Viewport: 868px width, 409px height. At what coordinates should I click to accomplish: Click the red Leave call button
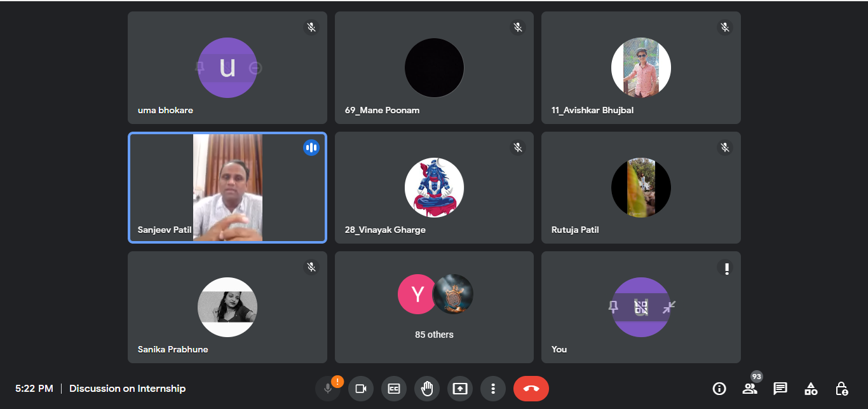pos(531,389)
